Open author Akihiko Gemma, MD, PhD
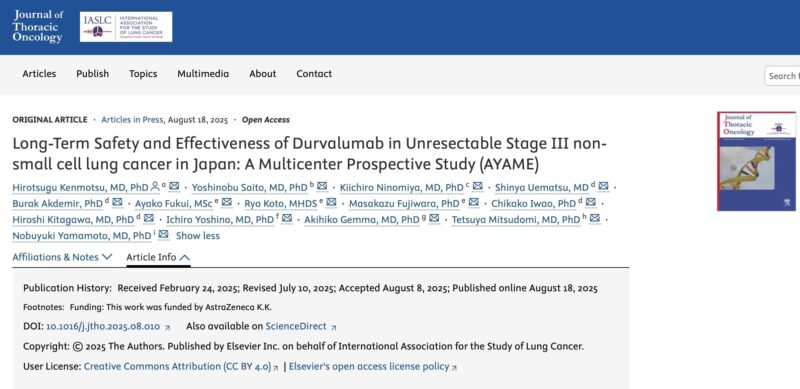The image size is (800, 389). [362, 220]
